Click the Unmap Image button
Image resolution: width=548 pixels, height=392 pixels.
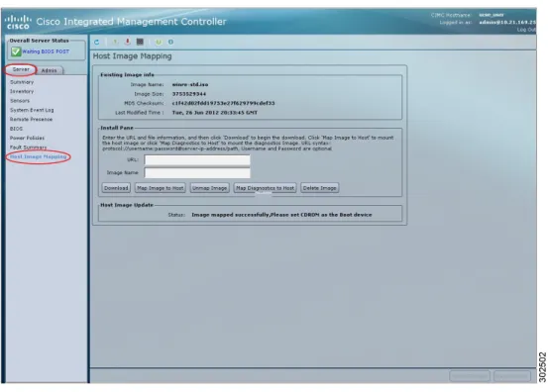[x=210, y=188]
